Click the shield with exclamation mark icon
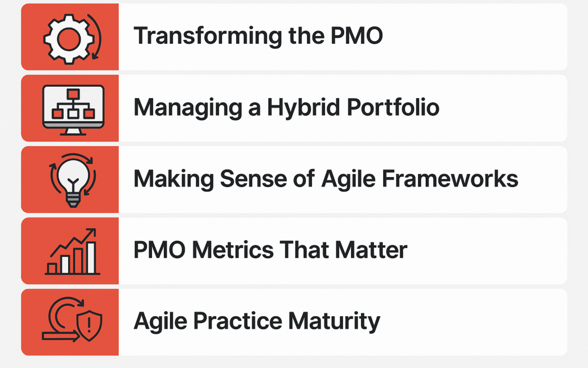 pos(89,325)
